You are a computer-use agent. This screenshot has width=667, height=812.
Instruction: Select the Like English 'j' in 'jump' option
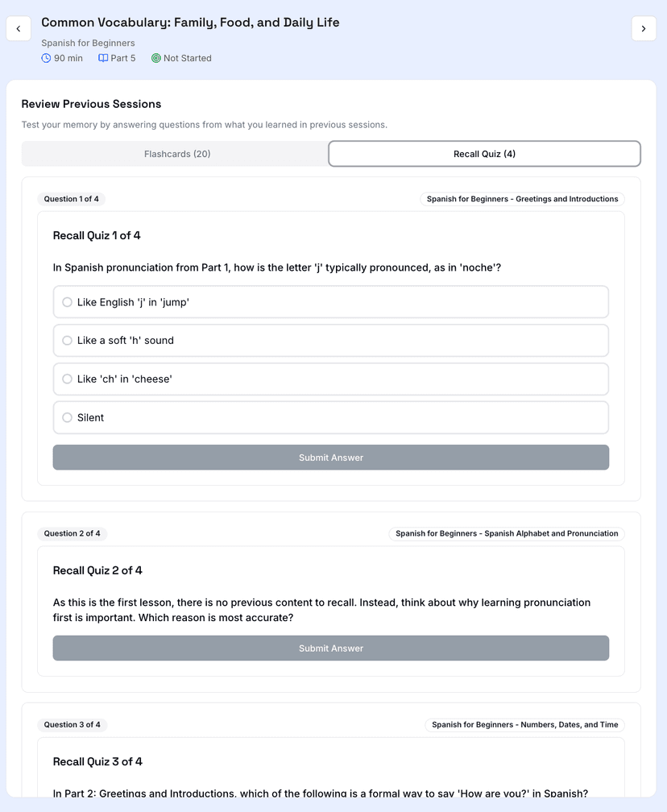coord(330,302)
